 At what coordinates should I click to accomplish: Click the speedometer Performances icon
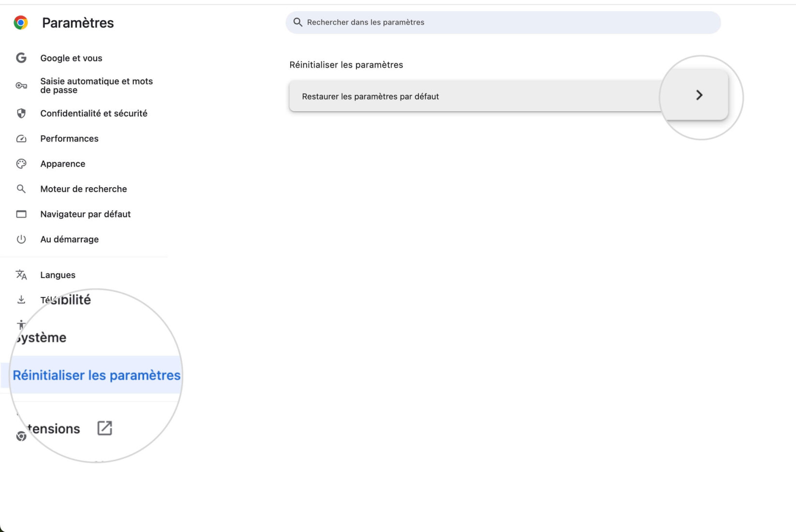tap(21, 139)
